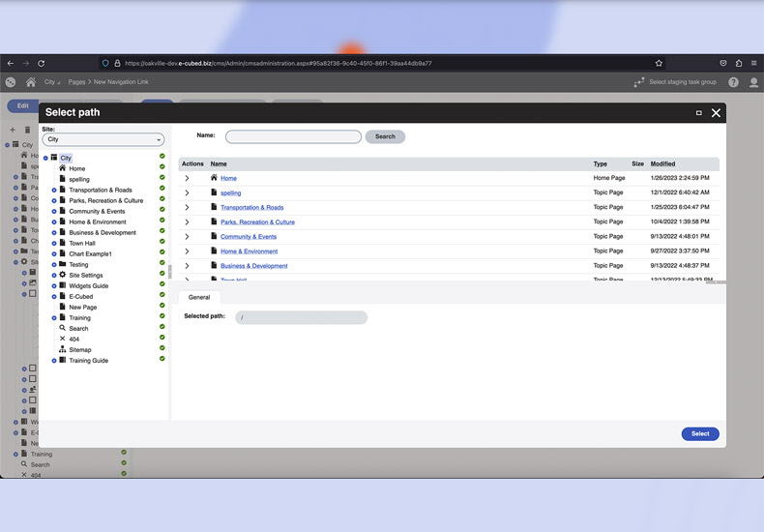Switch to the General tab
Screen dimensions: 764x532
198,298
